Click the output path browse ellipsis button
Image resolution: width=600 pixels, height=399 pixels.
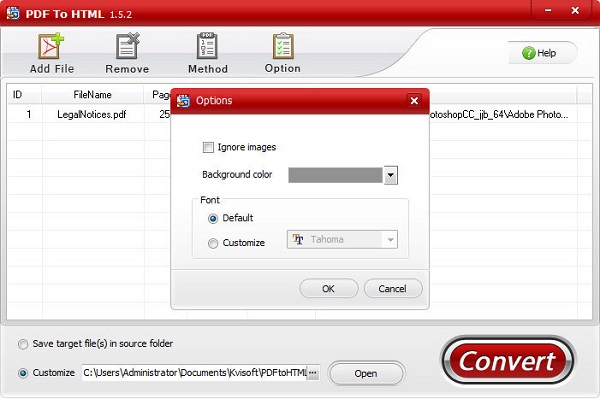[313, 373]
